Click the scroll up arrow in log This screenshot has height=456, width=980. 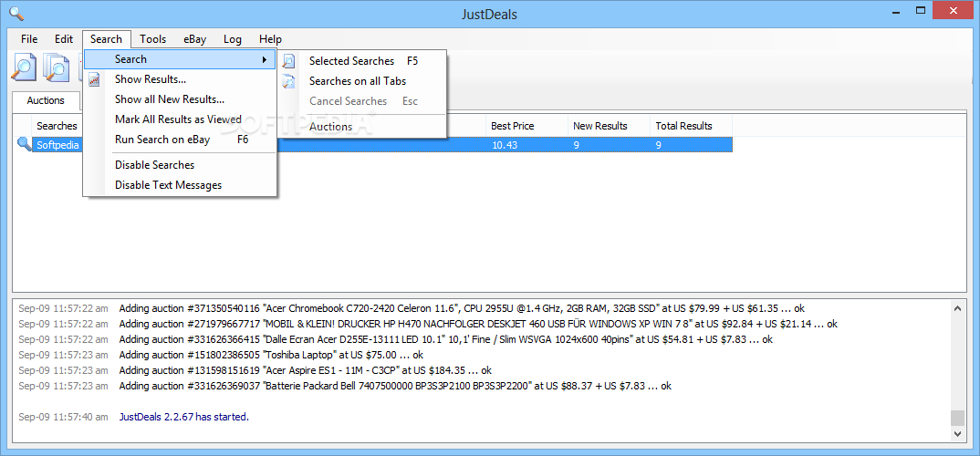tap(957, 308)
